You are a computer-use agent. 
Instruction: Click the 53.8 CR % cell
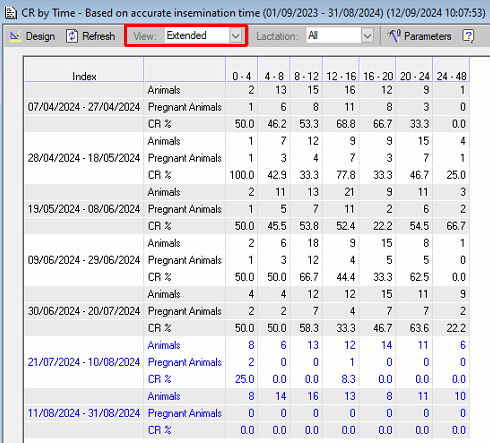306,226
